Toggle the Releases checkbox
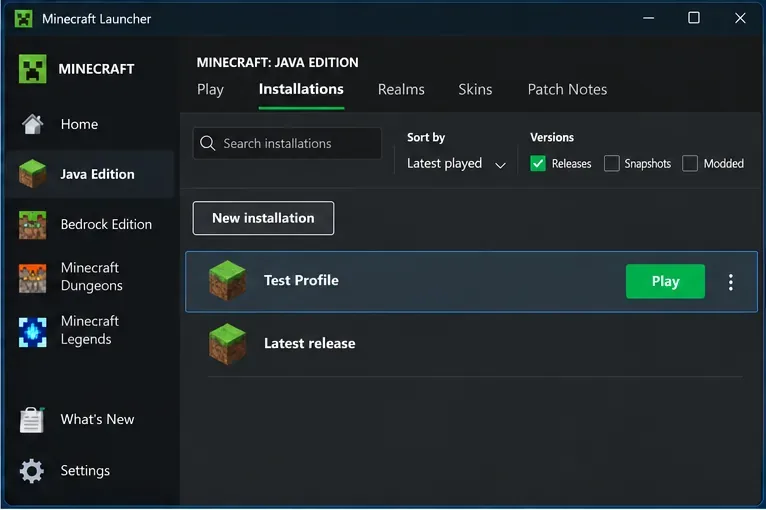 tap(538, 163)
